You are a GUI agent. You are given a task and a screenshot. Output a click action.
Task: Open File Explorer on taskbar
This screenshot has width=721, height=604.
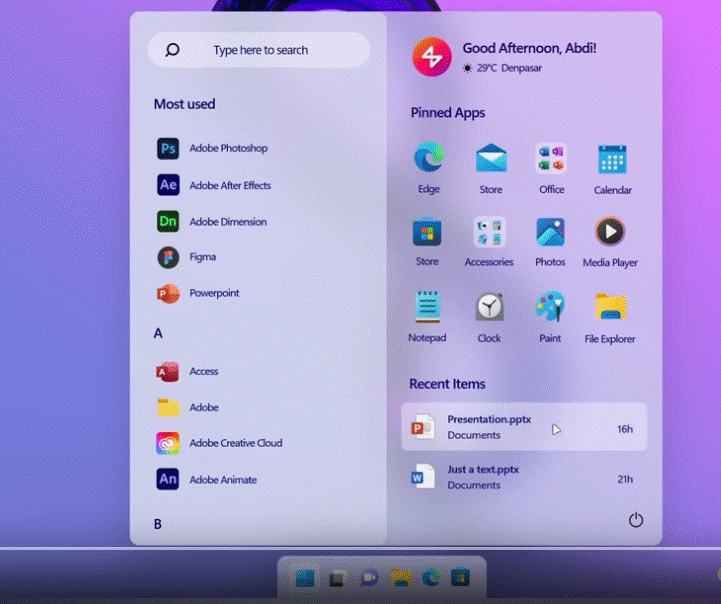401,577
